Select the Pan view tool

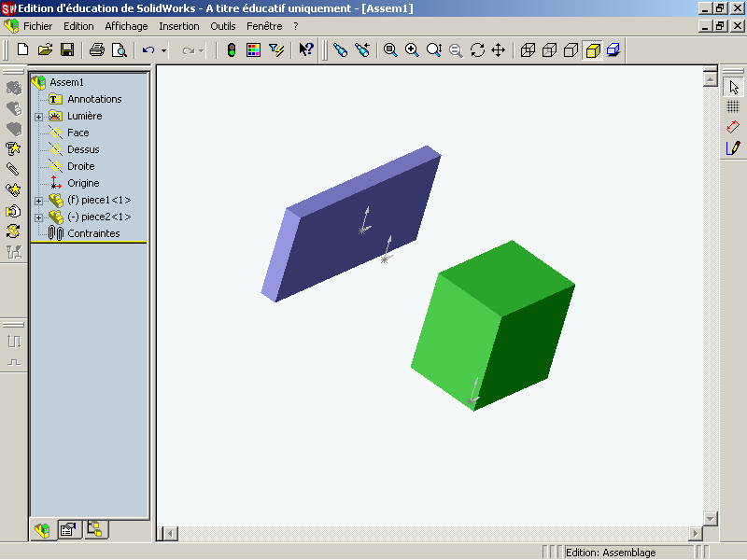pos(499,50)
